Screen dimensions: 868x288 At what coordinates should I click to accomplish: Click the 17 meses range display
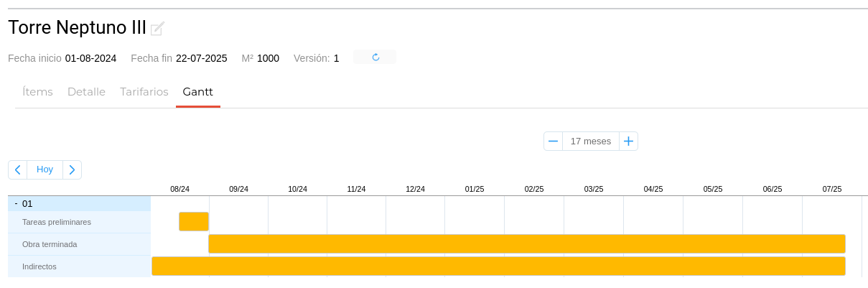click(x=590, y=141)
